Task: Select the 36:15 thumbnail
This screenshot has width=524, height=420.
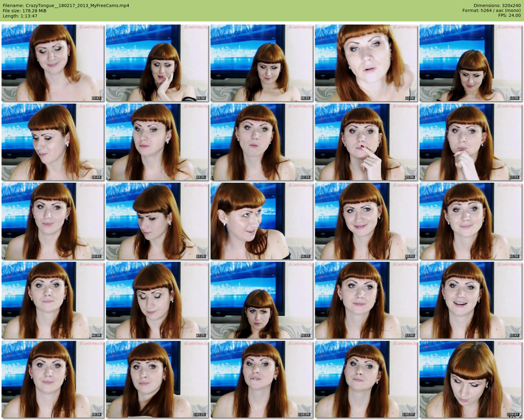Action: [x=262, y=221]
